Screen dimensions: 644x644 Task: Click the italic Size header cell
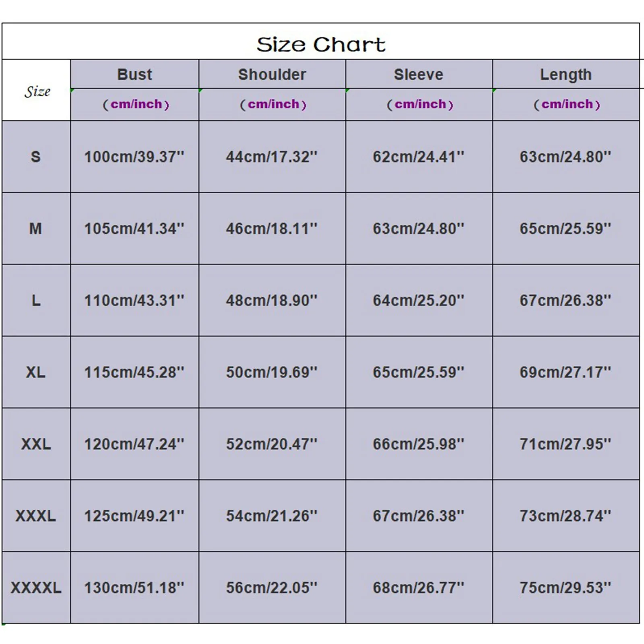click(37, 91)
